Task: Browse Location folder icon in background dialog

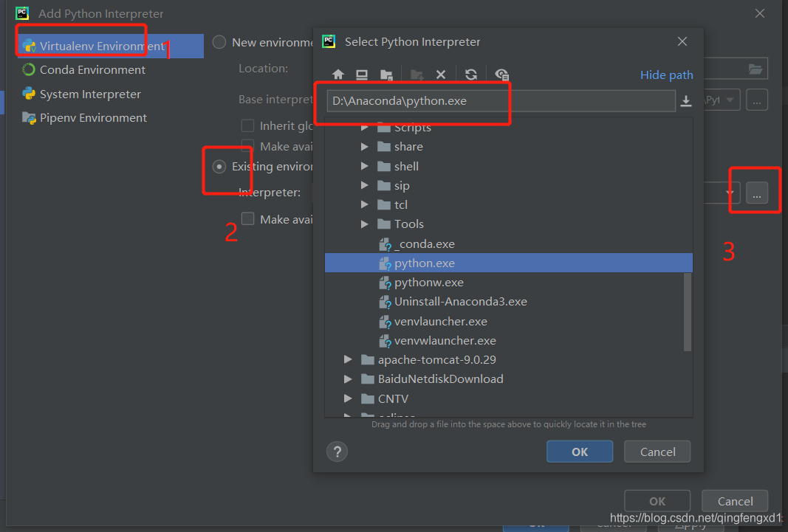Action: pos(755,69)
